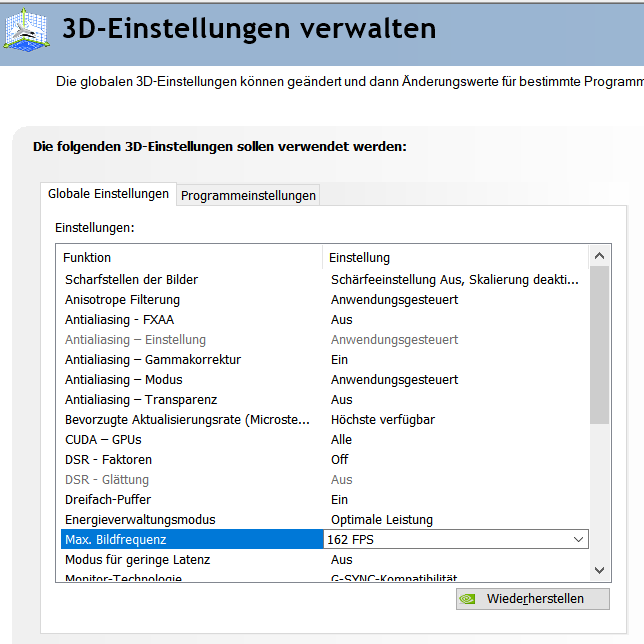
Task: Select the Anisotrope Filterung row
Action: click(324, 300)
